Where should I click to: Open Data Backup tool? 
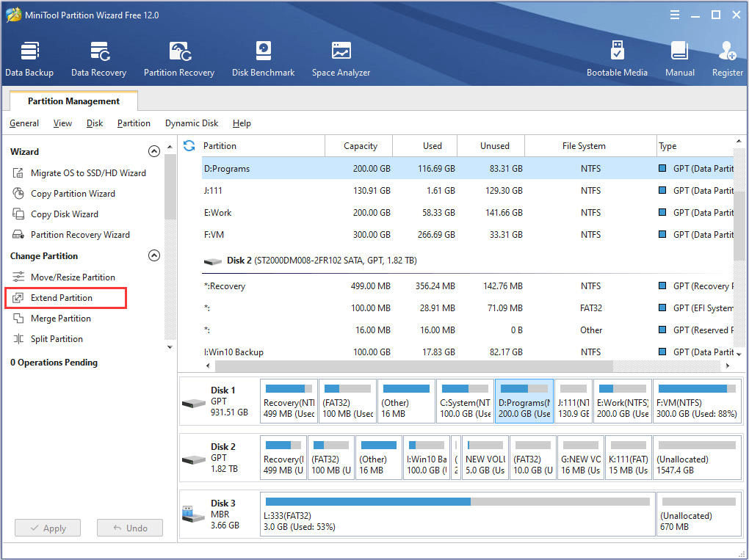[29, 59]
